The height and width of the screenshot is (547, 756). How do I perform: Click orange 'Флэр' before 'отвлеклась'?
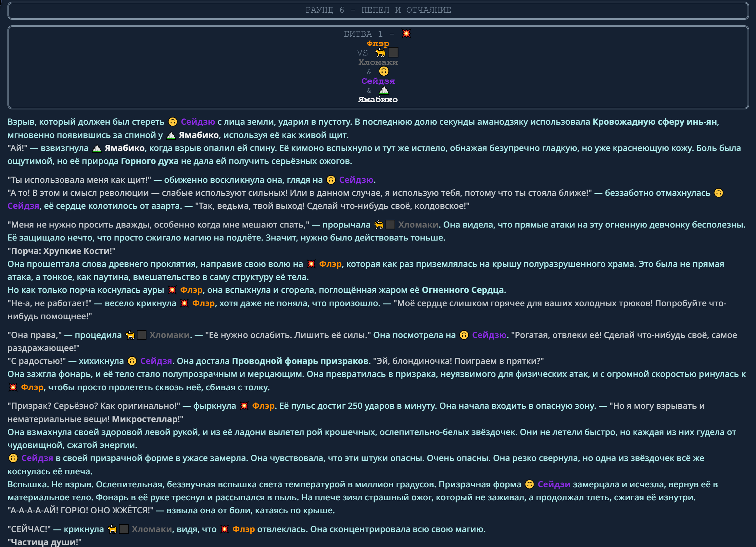click(244, 529)
